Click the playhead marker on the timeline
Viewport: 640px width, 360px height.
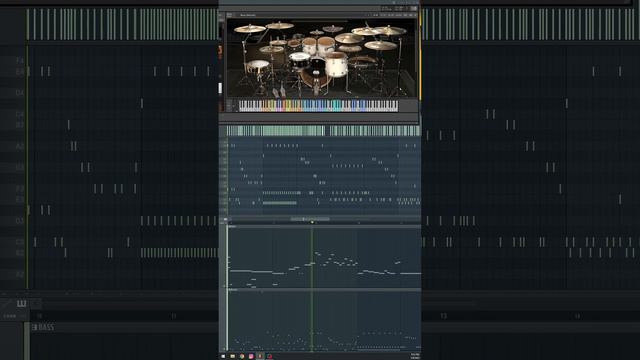point(312,222)
